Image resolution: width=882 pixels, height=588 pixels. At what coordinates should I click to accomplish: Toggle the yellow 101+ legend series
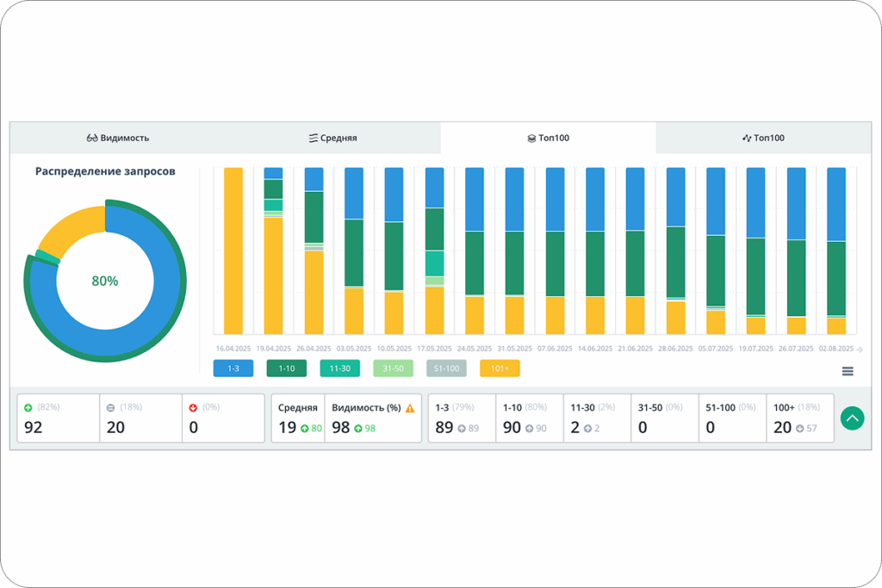click(x=500, y=368)
